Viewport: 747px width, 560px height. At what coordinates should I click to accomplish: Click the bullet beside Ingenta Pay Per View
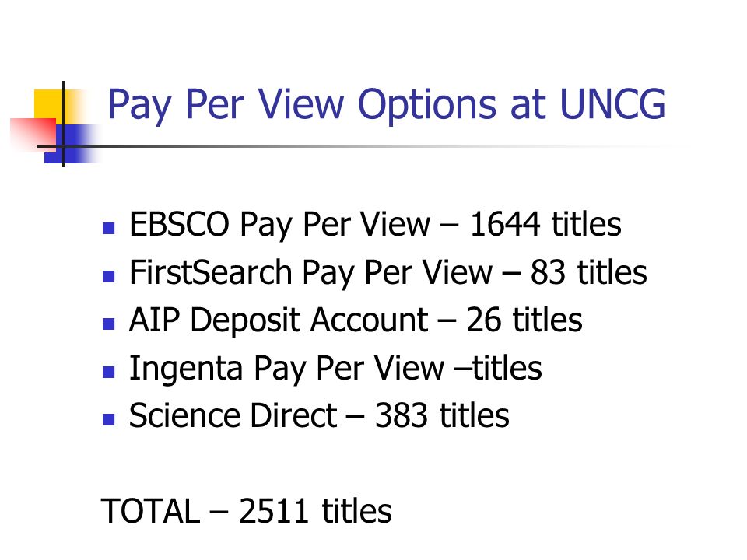109,372
